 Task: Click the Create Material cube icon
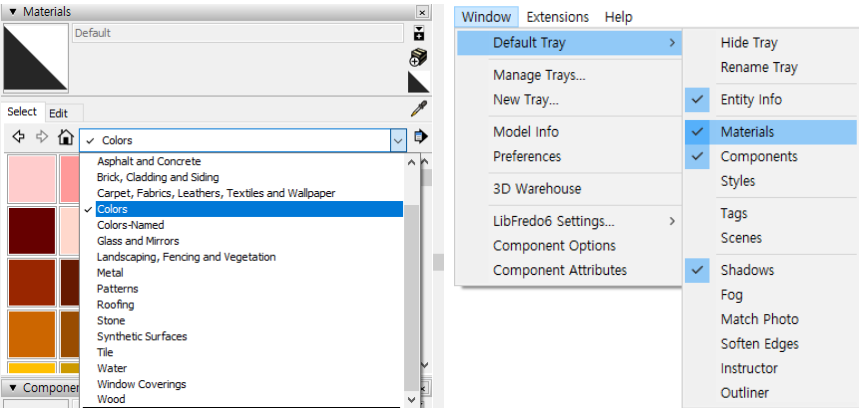click(x=418, y=56)
